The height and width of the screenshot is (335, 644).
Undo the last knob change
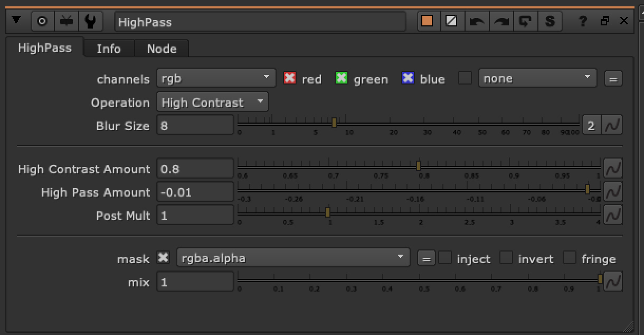click(477, 21)
